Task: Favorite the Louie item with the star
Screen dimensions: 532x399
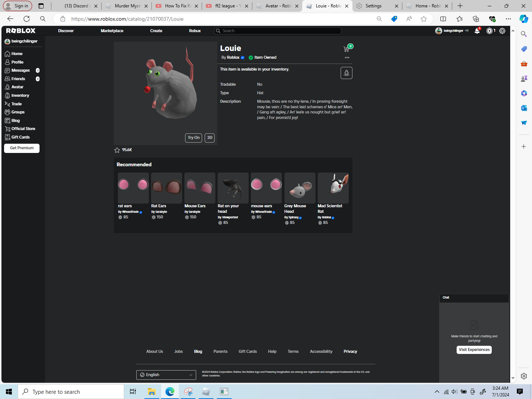Action: pyautogui.click(x=117, y=150)
